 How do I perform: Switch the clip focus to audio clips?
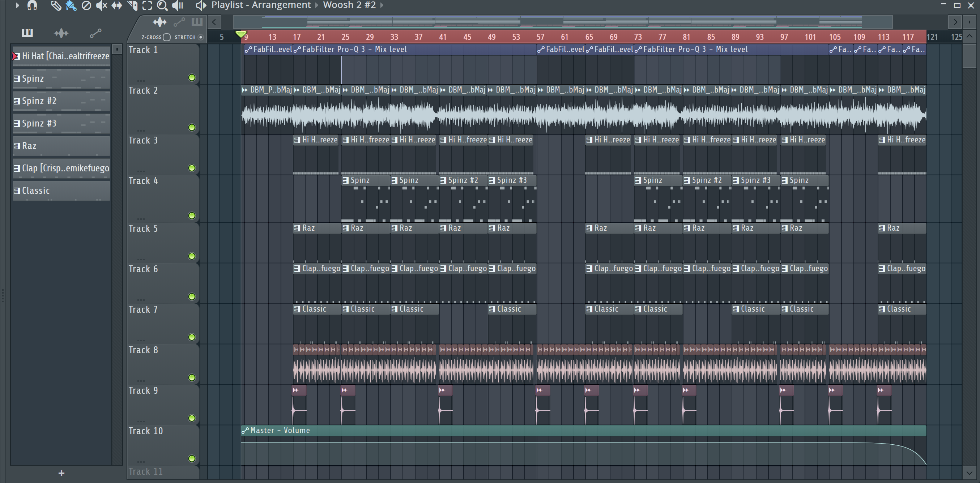[160, 22]
